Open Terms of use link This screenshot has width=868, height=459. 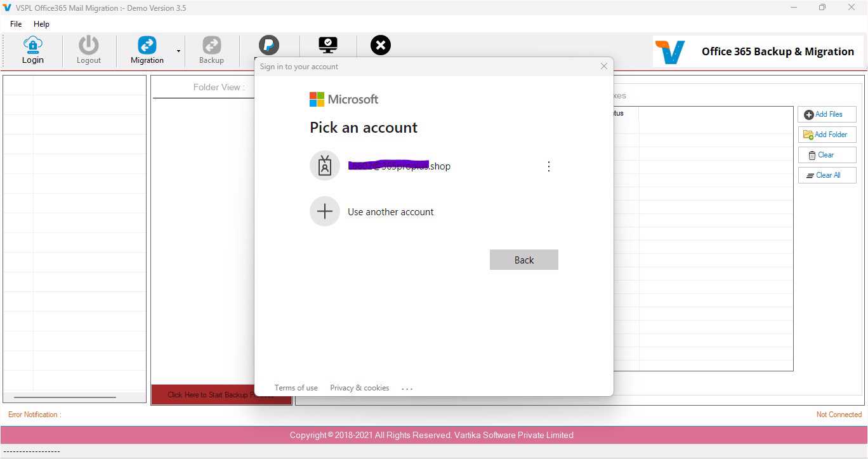pos(296,388)
